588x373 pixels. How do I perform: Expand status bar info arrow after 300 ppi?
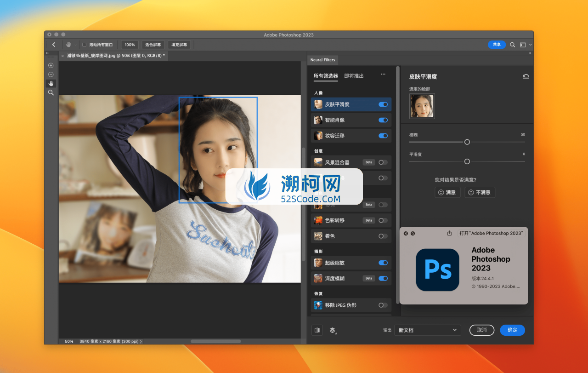coord(141,342)
